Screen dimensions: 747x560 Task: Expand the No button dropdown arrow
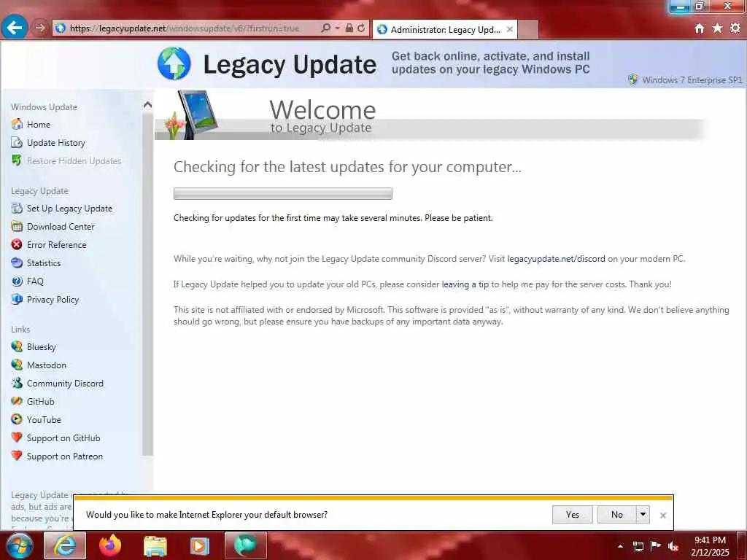coord(643,514)
